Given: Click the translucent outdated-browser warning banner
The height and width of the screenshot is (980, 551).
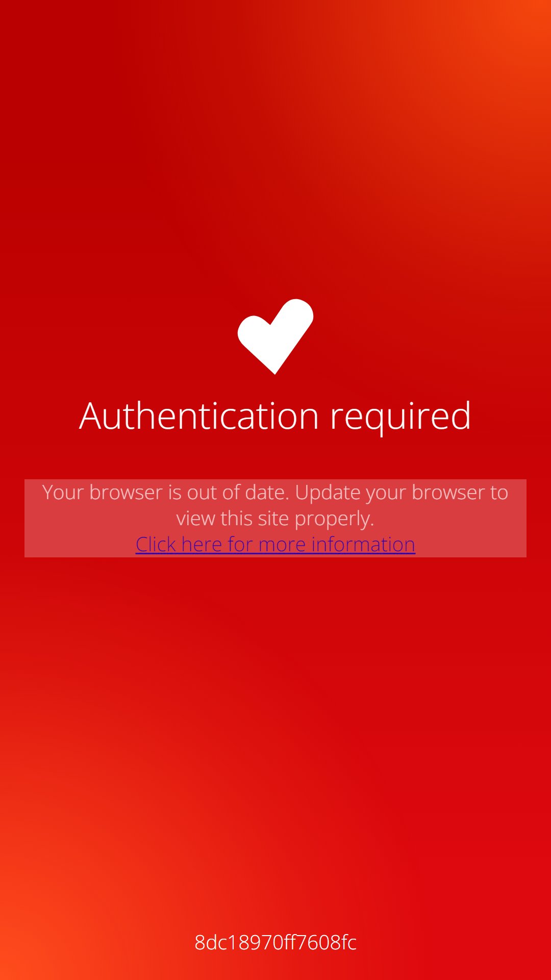Looking at the screenshot, I should (275, 518).
